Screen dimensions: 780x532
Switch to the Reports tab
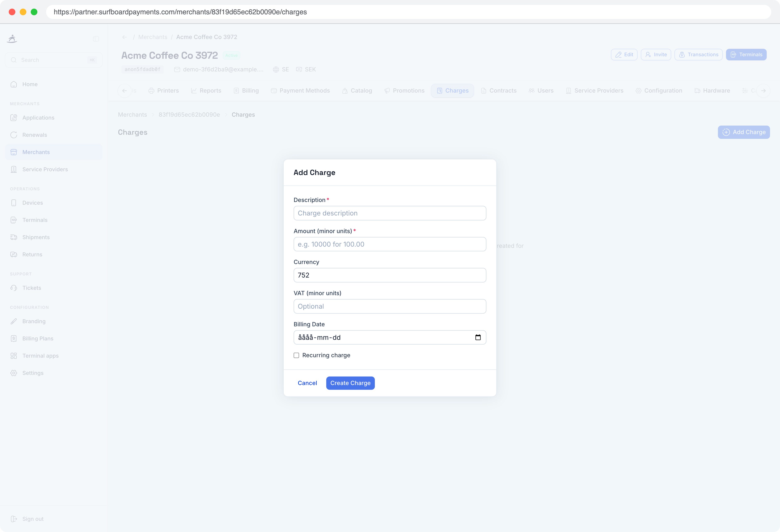[206, 91]
